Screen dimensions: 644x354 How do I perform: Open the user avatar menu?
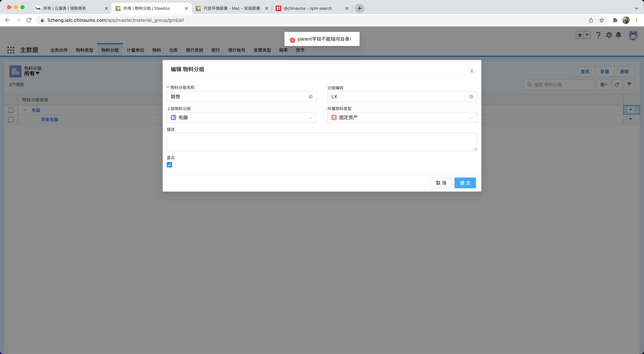click(x=633, y=35)
